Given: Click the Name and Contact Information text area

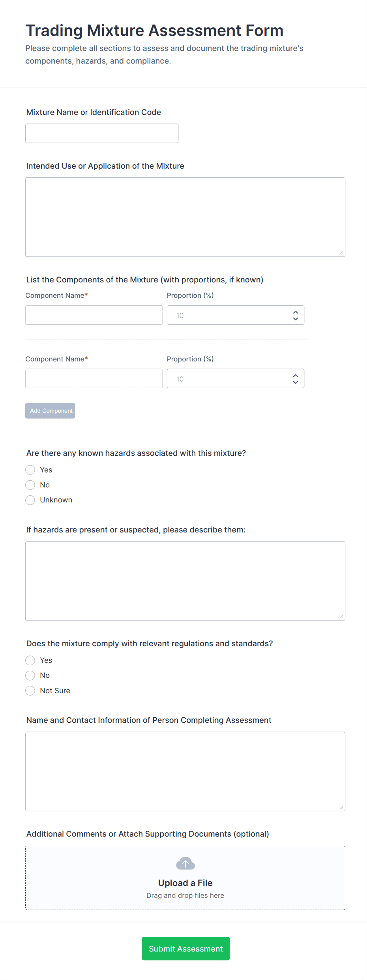Looking at the screenshot, I should tap(185, 771).
